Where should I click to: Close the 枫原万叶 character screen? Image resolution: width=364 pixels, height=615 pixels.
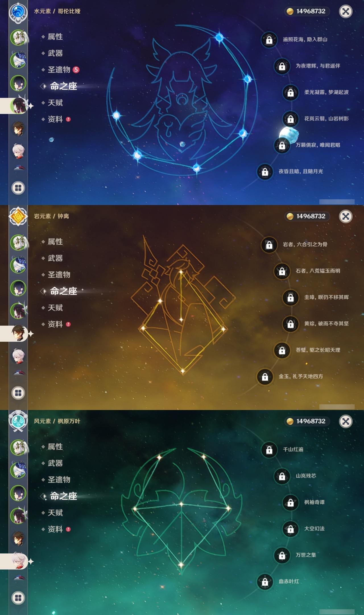click(346, 421)
